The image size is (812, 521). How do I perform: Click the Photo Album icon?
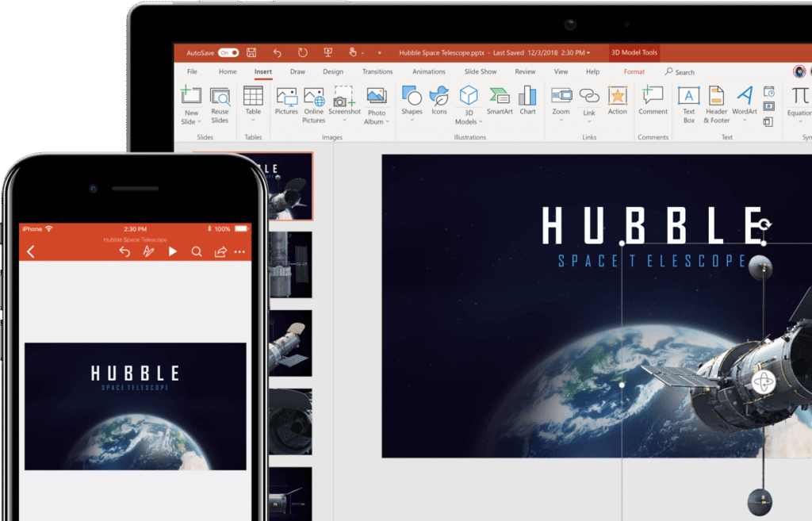(377, 96)
